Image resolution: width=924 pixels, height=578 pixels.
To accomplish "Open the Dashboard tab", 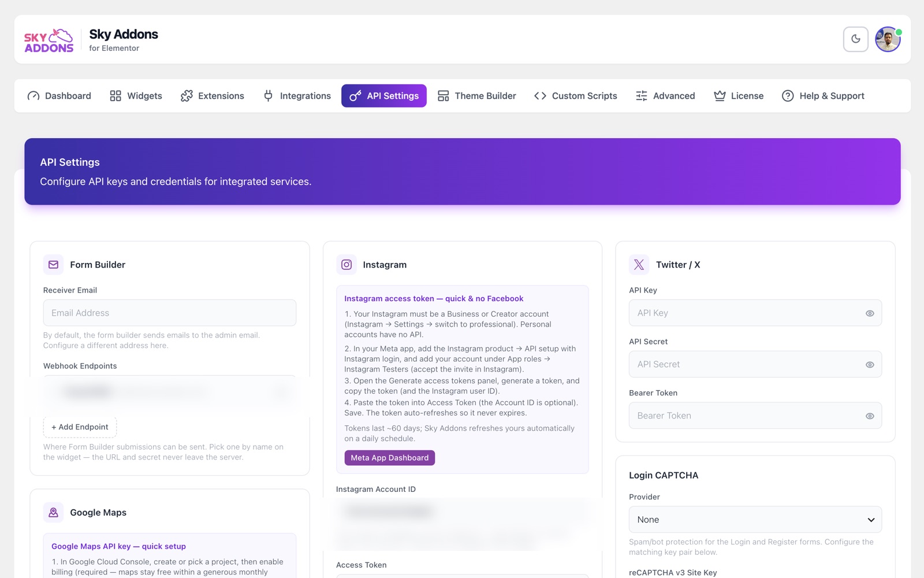I will pyautogui.click(x=59, y=96).
